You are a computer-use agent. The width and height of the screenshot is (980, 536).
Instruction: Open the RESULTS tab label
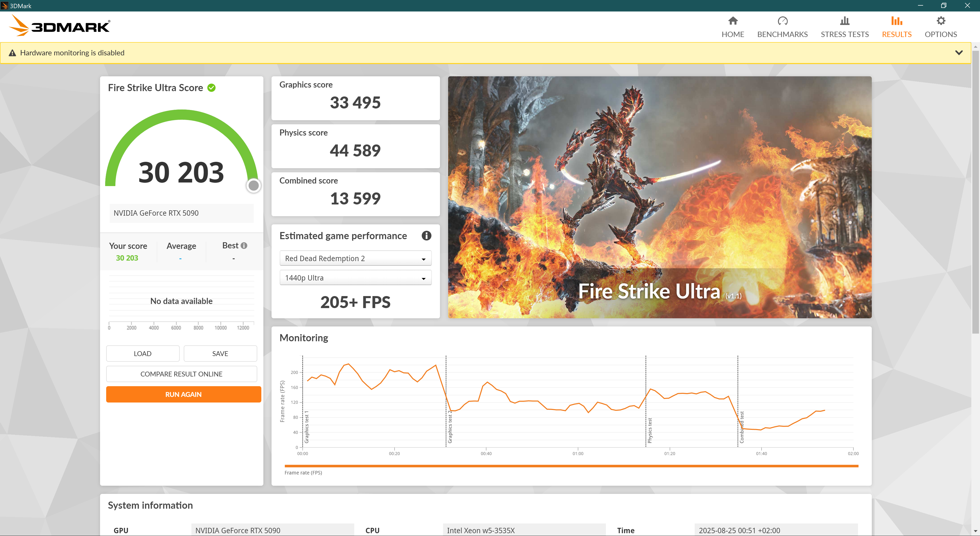896,34
